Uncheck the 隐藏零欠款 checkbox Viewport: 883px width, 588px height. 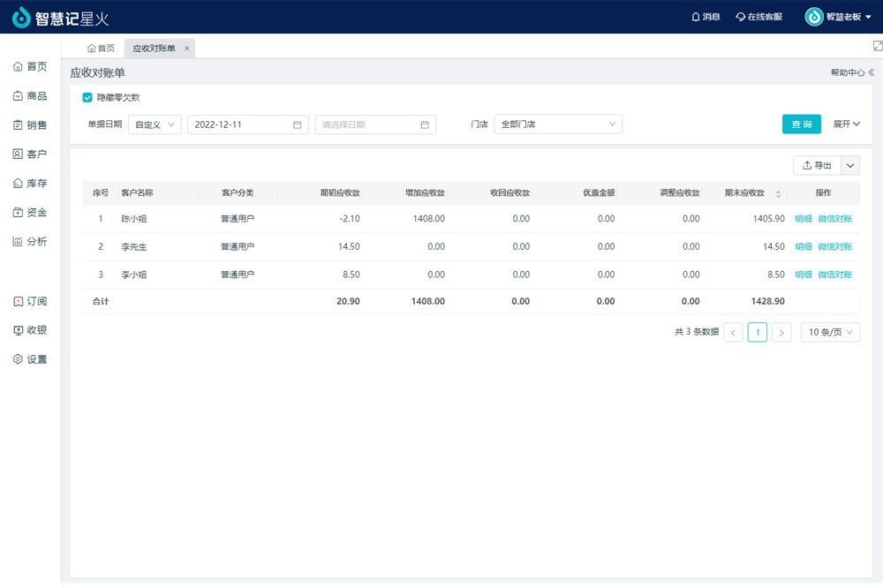[x=87, y=98]
